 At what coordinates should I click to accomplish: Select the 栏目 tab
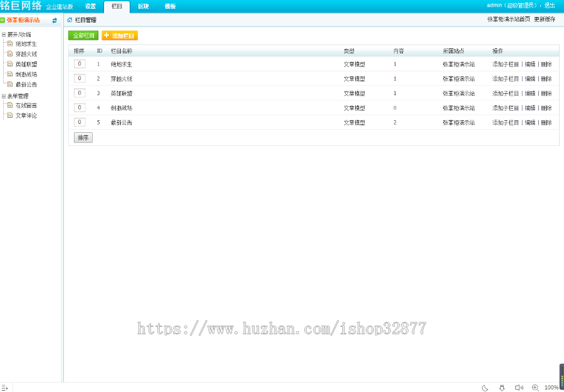pyautogui.click(x=117, y=7)
